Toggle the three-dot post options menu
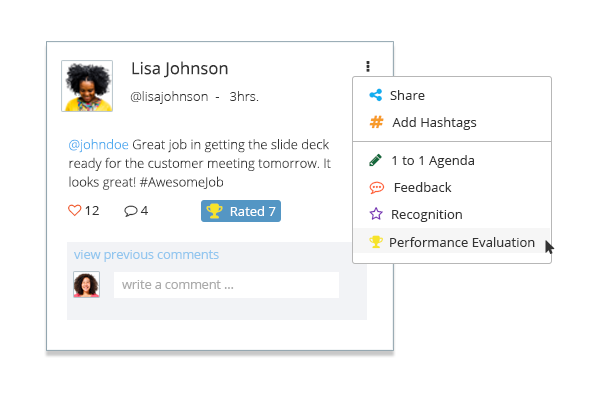Image resolution: width=600 pixels, height=400 pixels. [x=368, y=66]
